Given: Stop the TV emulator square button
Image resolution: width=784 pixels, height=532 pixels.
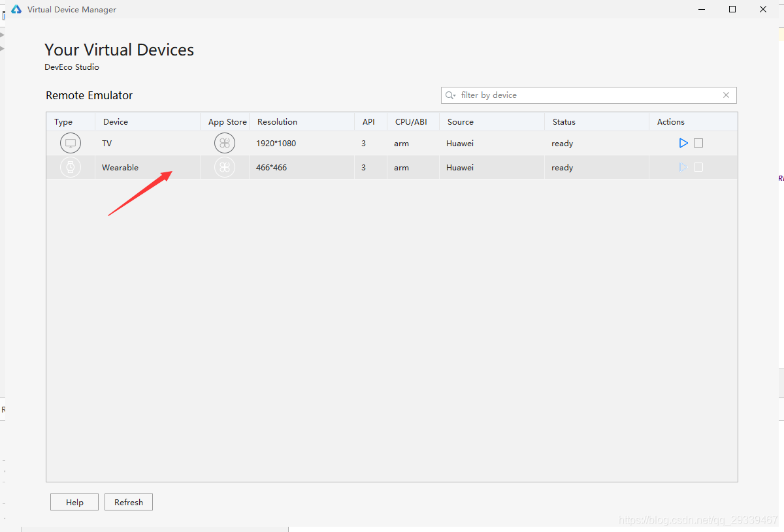Looking at the screenshot, I should tap(698, 143).
